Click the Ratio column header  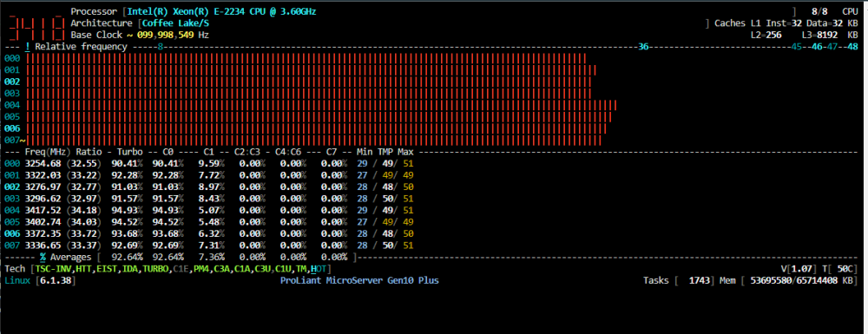(x=89, y=152)
